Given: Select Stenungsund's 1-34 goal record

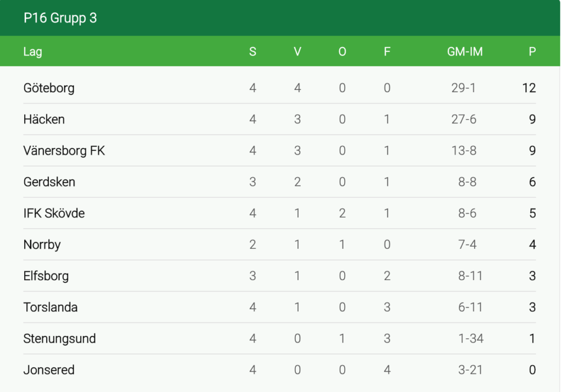Looking at the screenshot, I should click(x=471, y=339).
